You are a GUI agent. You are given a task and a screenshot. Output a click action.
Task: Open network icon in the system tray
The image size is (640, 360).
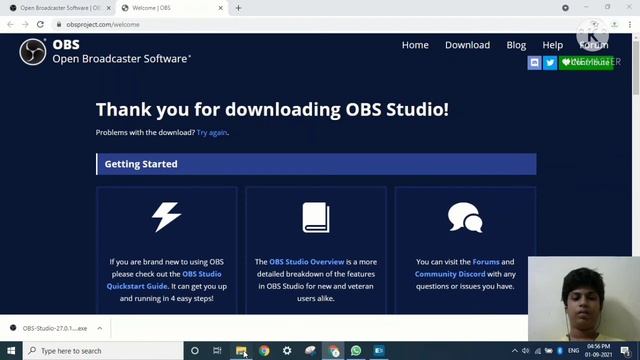pyautogui.click(x=538, y=351)
